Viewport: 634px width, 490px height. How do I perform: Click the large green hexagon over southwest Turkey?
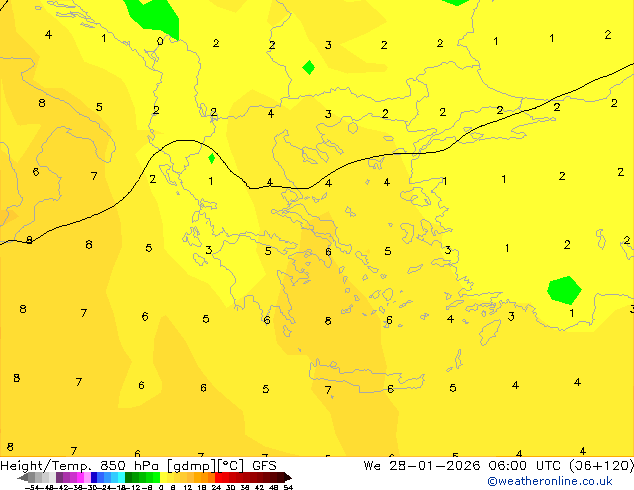coord(564,290)
